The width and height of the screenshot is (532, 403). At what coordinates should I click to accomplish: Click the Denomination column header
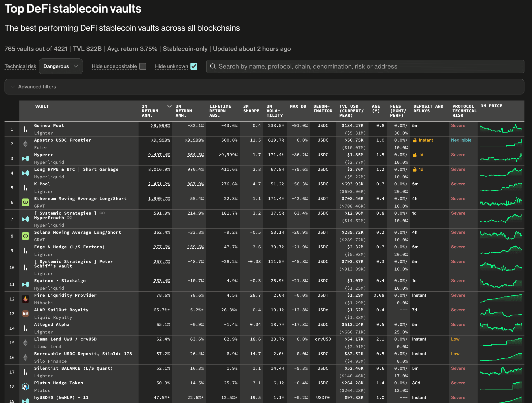click(323, 109)
